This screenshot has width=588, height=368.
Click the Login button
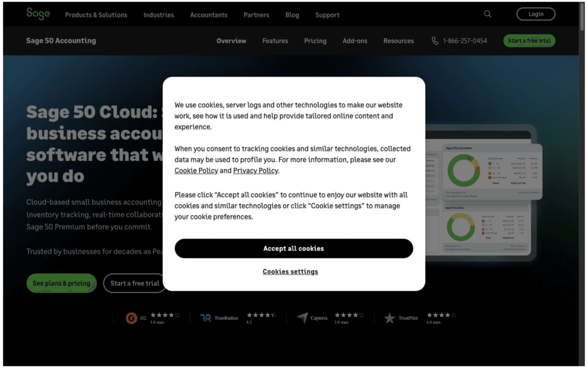(536, 14)
